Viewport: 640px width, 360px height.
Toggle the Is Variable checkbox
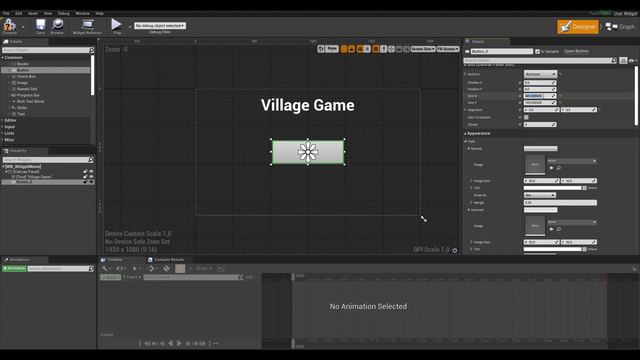538,51
